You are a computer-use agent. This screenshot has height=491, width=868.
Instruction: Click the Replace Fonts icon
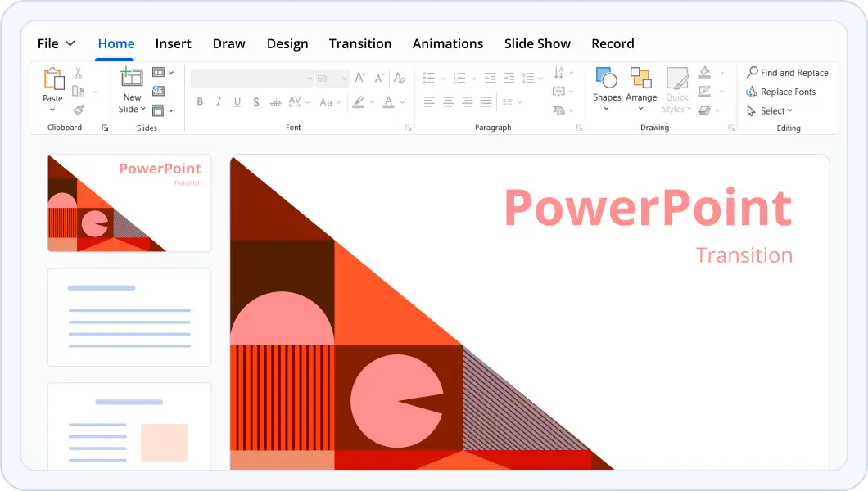(x=753, y=92)
